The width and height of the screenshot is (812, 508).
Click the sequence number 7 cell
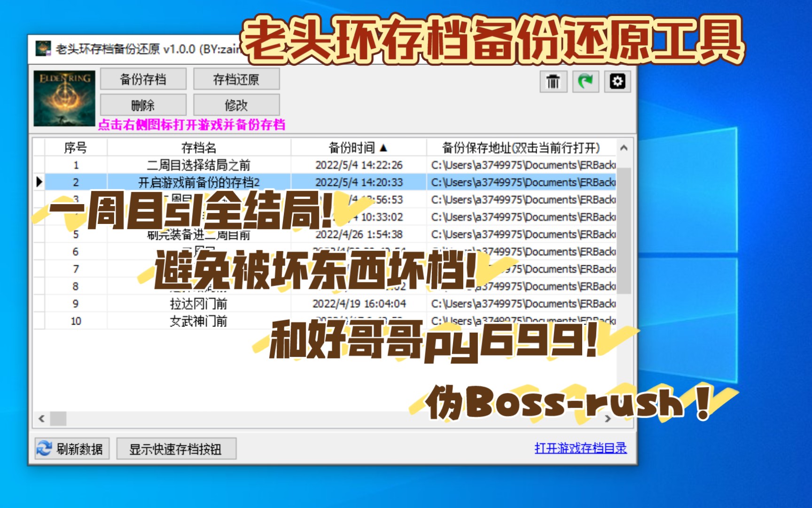coord(76,269)
